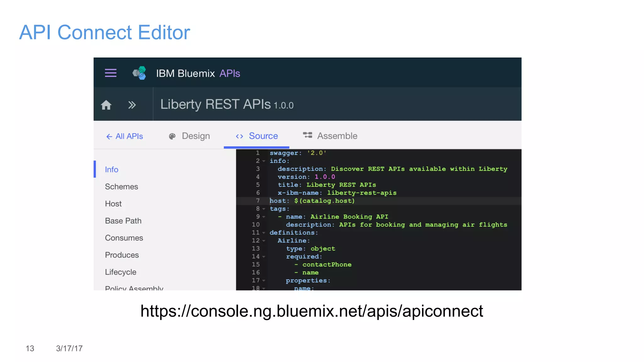
Task: Select Produces in the sidebar
Action: 122,255
